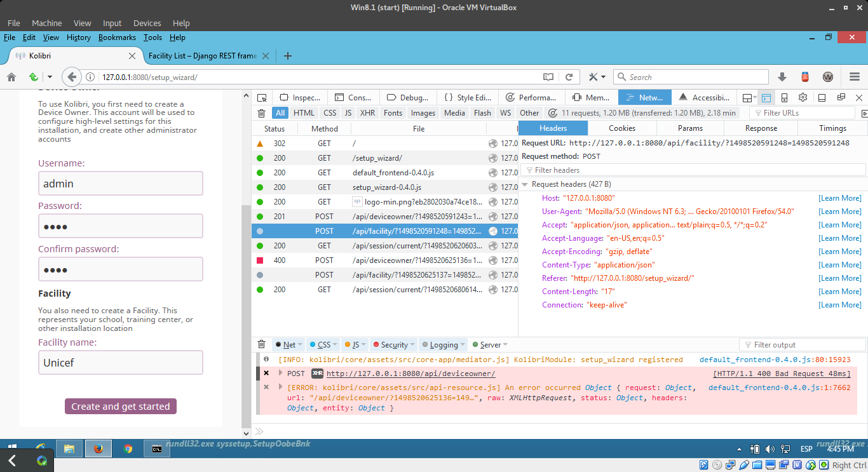This screenshot has width=868, height=472.
Task: Toggle the All network filter
Action: (x=280, y=113)
